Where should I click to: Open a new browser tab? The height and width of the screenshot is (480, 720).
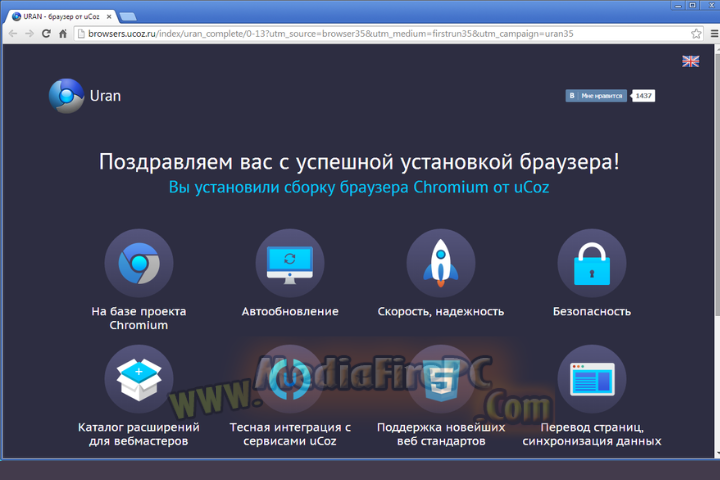coord(128,17)
